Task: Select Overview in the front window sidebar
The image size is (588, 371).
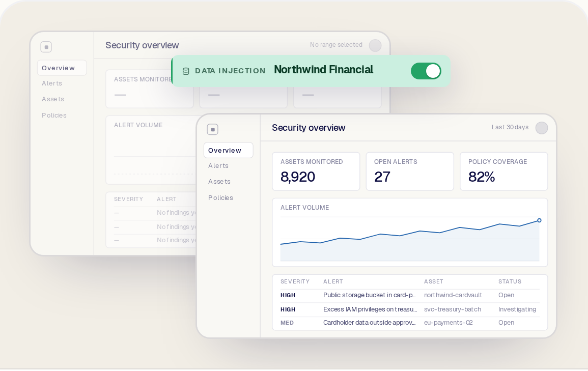Action: [229, 150]
